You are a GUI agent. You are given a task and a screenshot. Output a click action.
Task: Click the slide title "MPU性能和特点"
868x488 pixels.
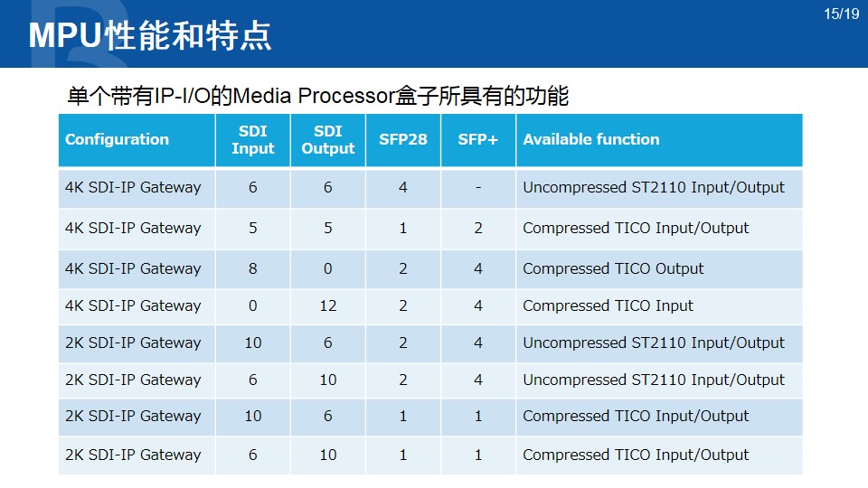click(150, 36)
